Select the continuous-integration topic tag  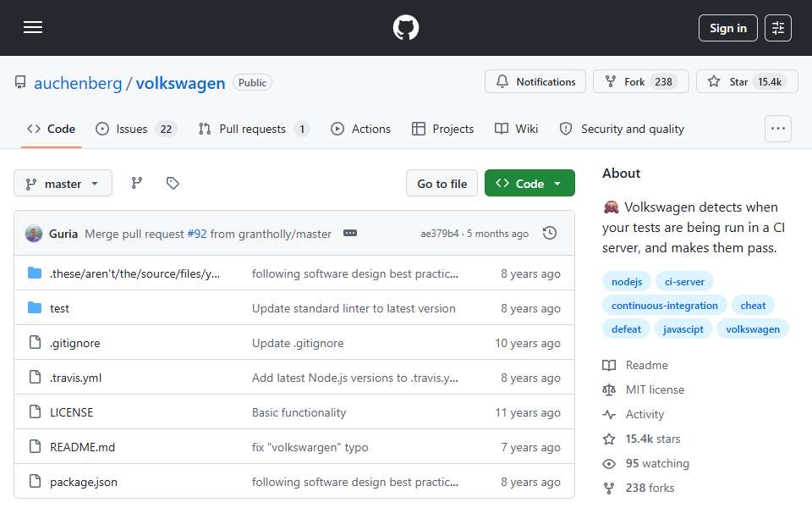click(x=665, y=306)
